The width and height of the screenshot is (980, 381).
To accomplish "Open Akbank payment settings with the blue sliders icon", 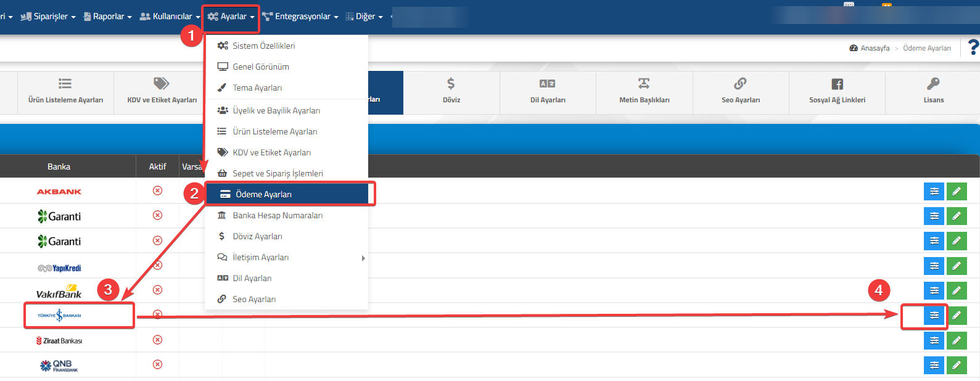I will [x=934, y=192].
